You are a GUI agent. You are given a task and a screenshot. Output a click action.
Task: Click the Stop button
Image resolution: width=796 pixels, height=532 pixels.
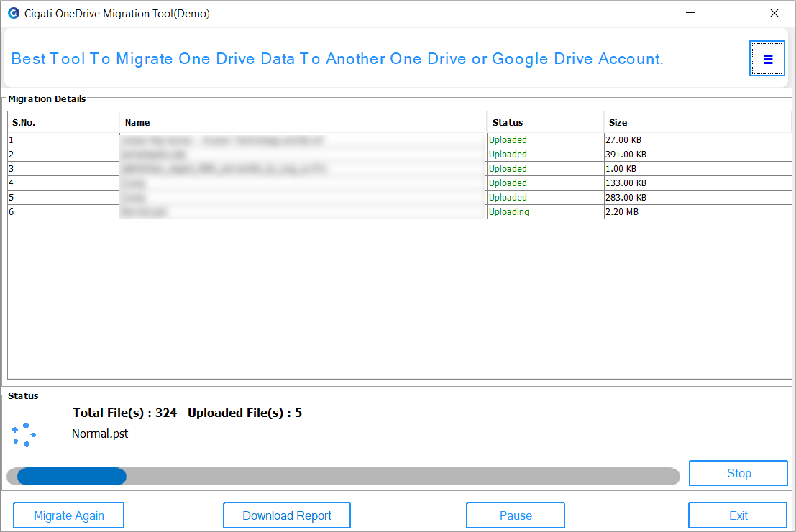pos(738,473)
